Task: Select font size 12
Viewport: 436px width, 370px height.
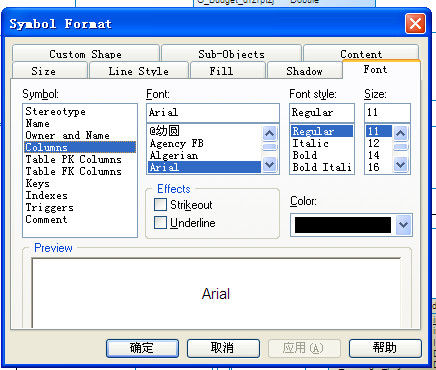Action: coord(379,143)
